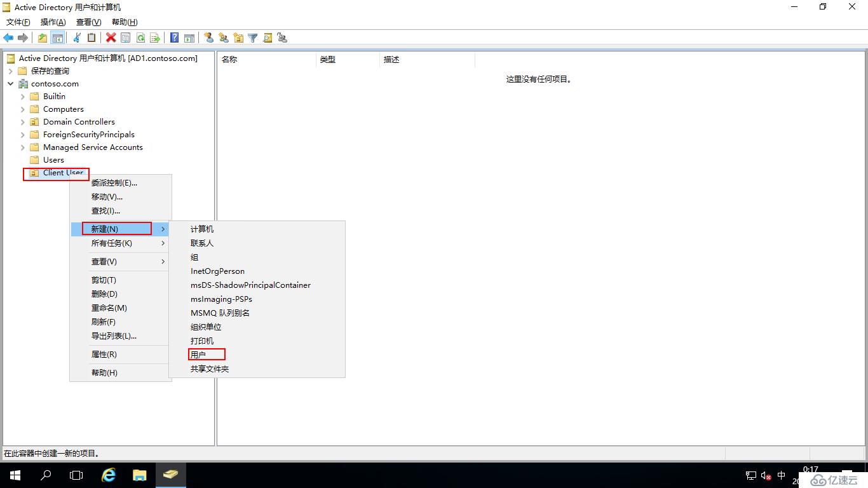Click the Find objects toolbar icon
The width and height of the screenshot is (868, 488).
pos(268,37)
